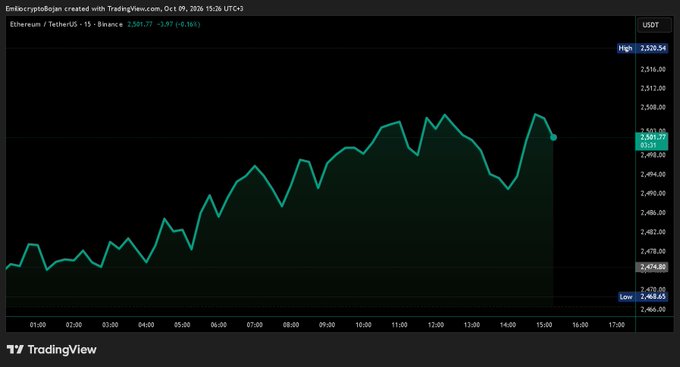The width and height of the screenshot is (680, 367).
Task: Click the 12:00 time axis label
Action: [436, 325]
